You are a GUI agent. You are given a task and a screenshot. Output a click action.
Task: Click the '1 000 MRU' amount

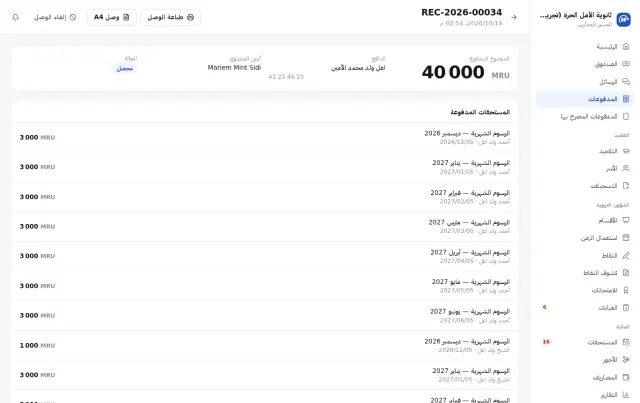[x=37, y=345]
